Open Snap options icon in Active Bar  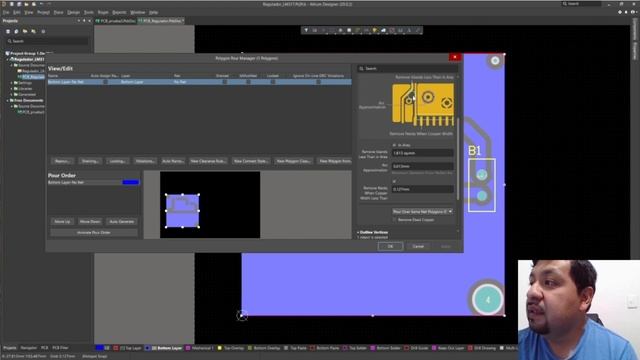[315, 30]
